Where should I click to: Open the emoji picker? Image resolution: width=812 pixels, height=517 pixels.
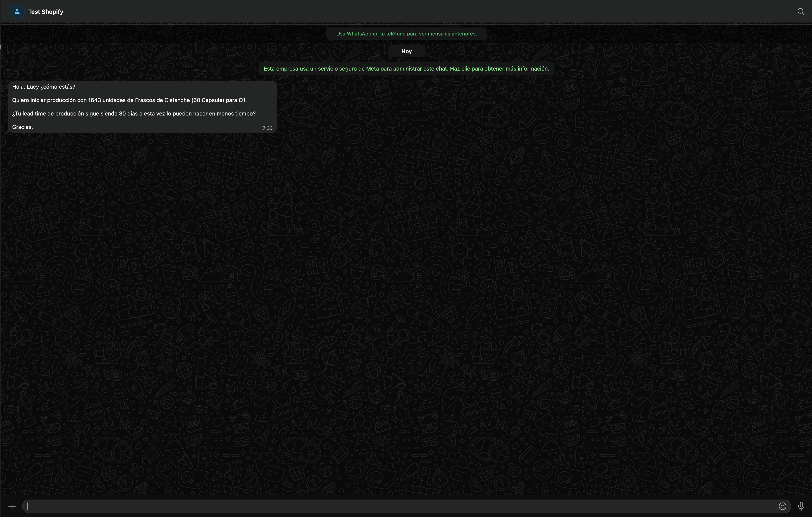[x=782, y=506]
